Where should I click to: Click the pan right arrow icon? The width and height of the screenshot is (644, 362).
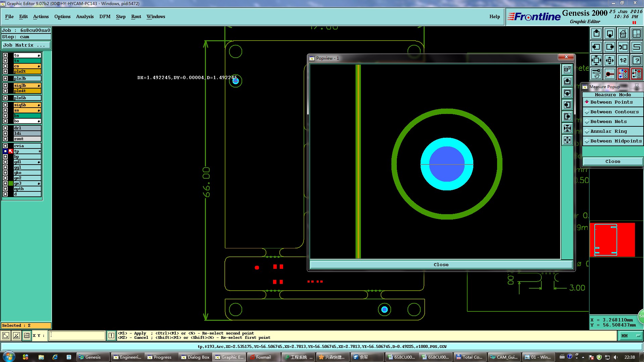[609, 47]
